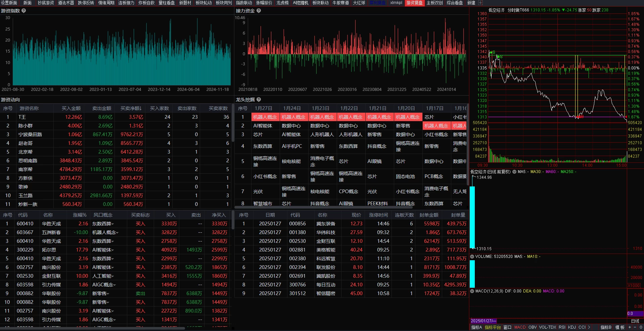Screen dimensions: 644x331
Task: Open help icon next to 接力资金
Action: (x=259, y=11)
